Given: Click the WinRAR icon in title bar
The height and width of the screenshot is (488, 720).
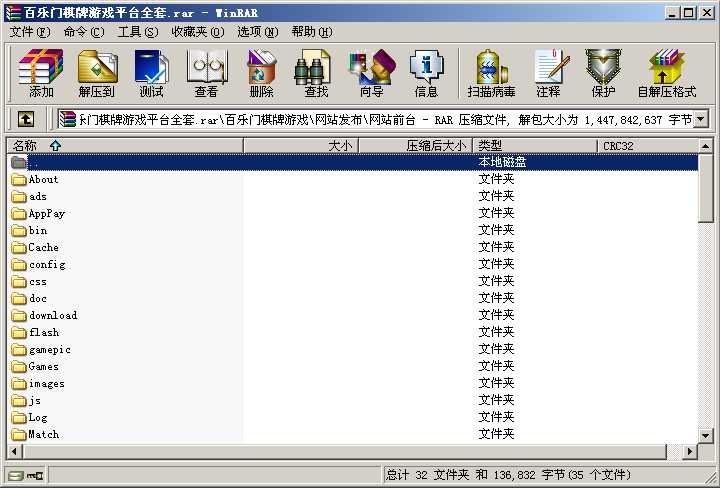Looking at the screenshot, I should click(13, 12).
